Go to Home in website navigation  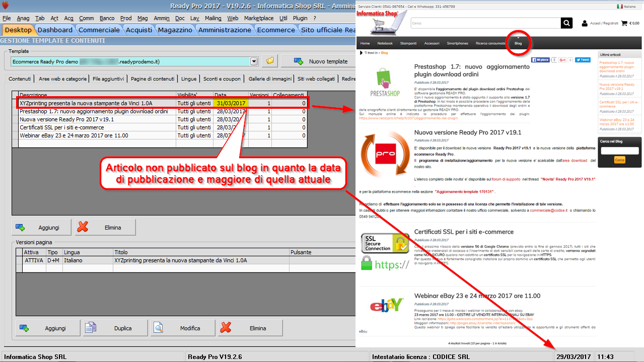point(365,43)
